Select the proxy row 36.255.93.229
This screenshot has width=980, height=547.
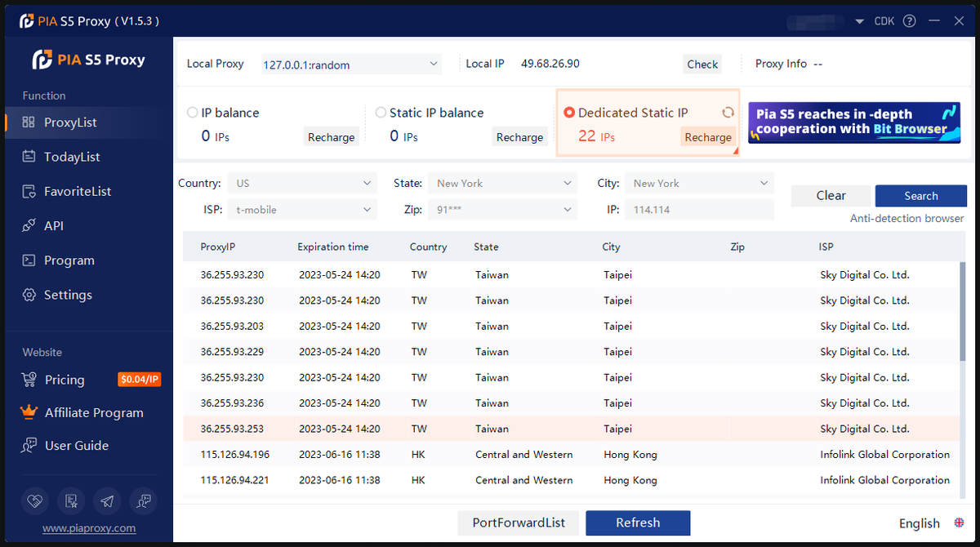(x=570, y=352)
